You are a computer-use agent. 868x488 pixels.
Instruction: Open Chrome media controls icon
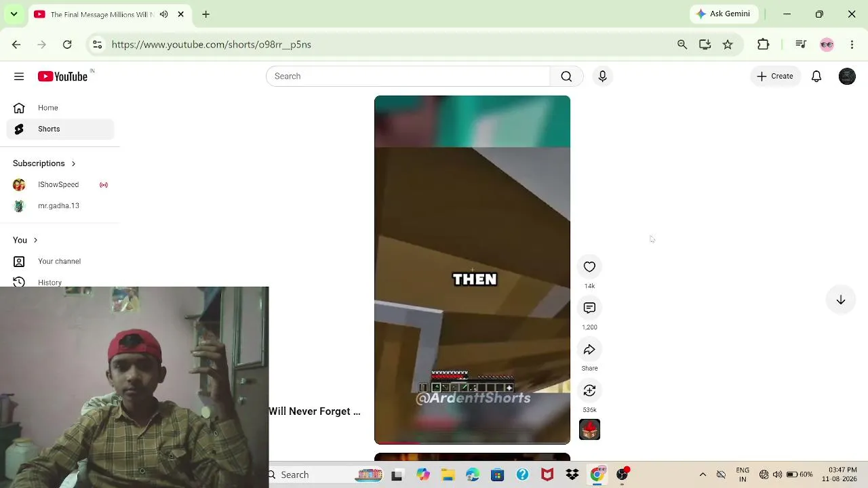tap(801, 45)
